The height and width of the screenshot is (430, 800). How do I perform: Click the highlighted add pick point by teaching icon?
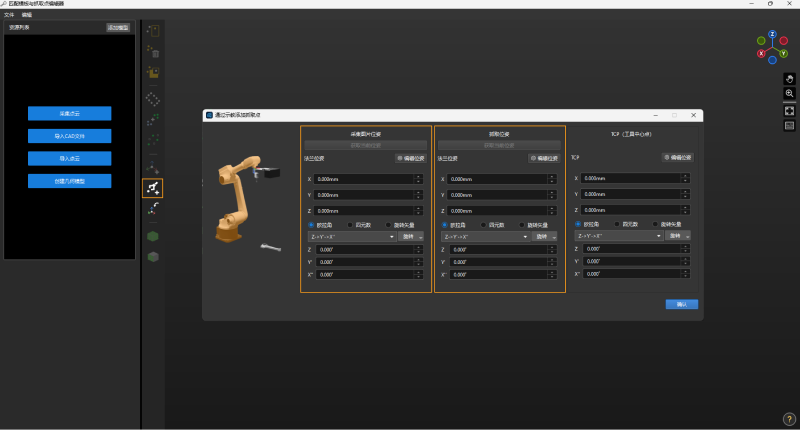point(153,188)
